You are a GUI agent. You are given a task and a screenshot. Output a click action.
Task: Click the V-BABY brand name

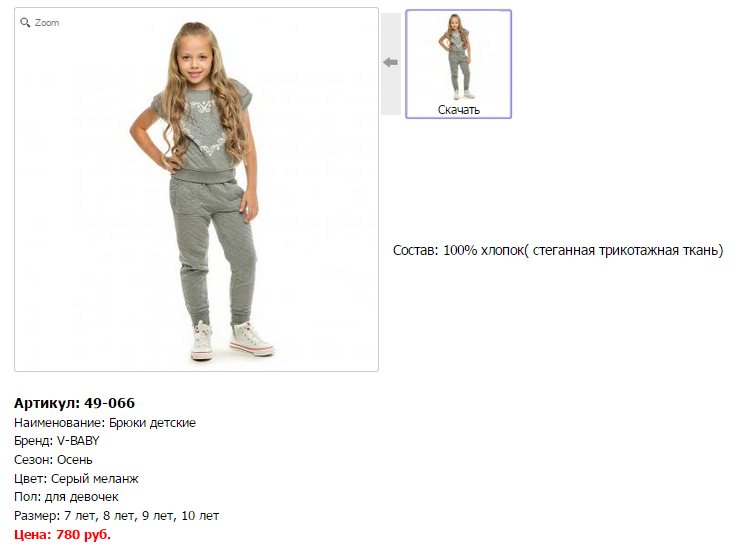pyautogui.click(x=78, y=441)
